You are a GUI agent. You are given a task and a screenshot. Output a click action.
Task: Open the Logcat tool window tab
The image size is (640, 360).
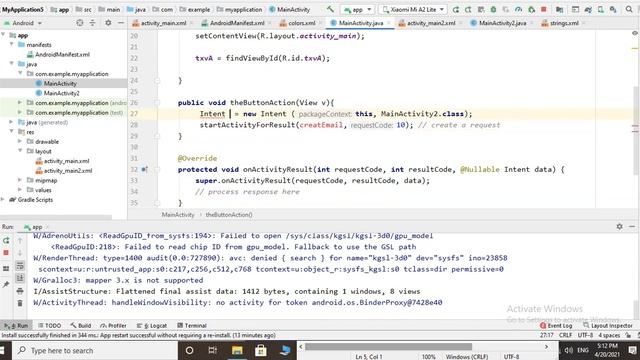(151, 325)
